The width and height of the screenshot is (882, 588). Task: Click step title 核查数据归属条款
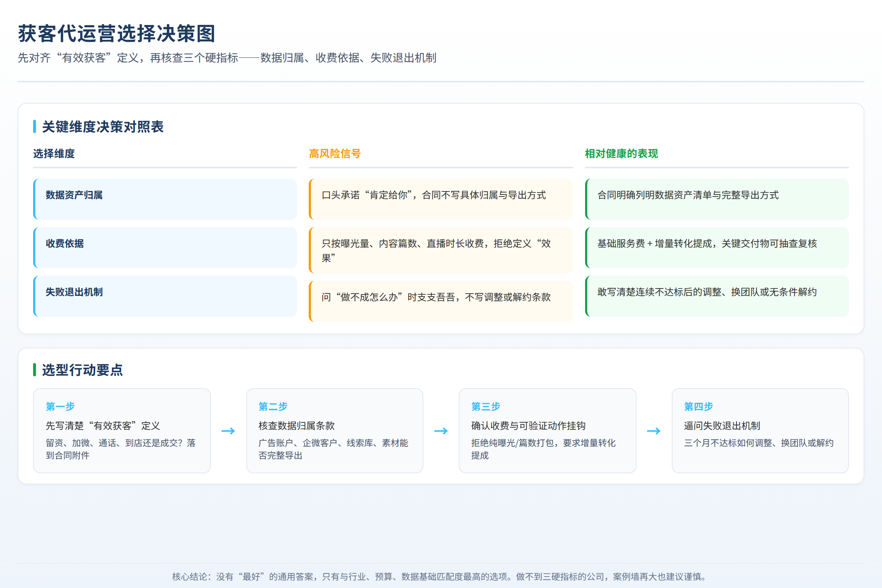click(x=297, y=426)
